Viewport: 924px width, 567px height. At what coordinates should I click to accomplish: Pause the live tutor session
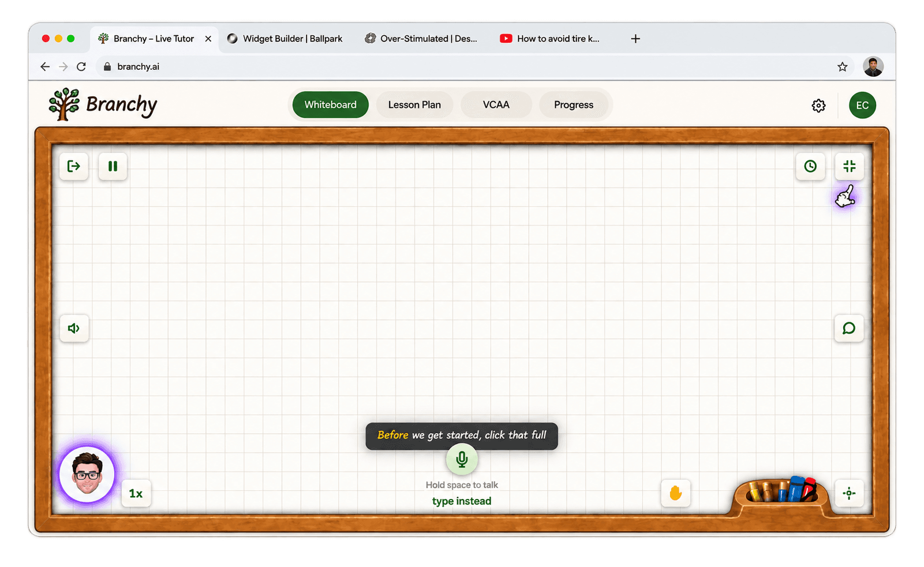point(113,166)
